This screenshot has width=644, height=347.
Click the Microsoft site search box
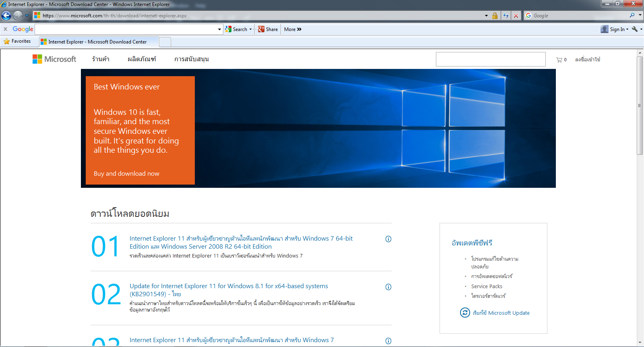point(491,59)
